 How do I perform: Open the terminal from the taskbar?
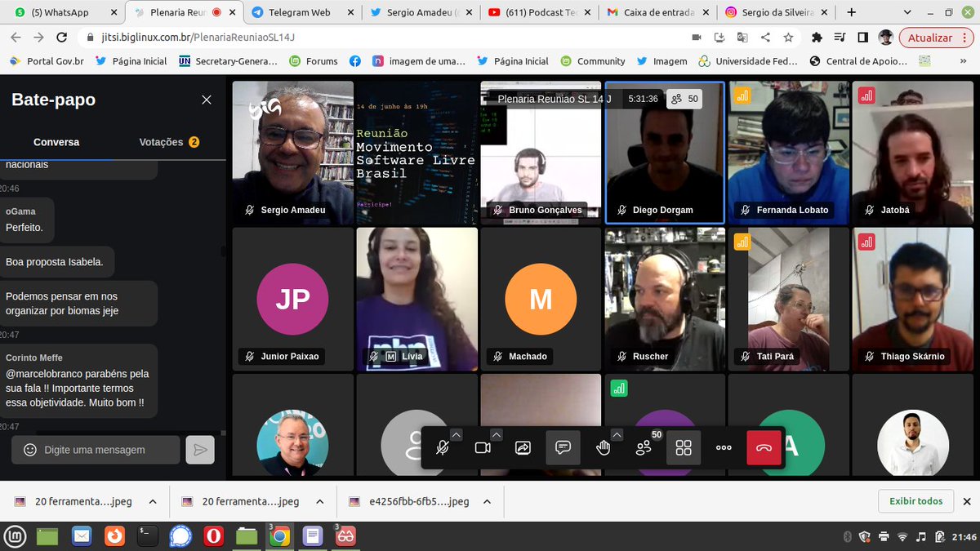pyautogui.click(x=148, y=536)
